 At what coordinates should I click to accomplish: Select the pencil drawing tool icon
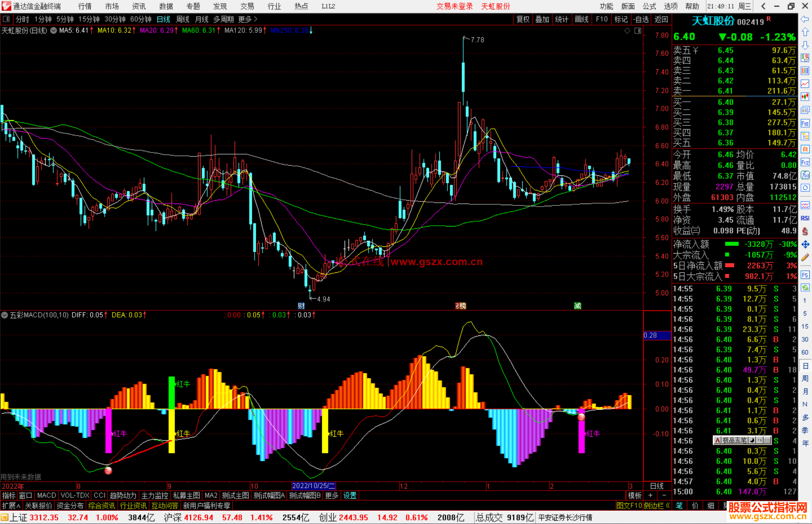click(x=805, y=258)
